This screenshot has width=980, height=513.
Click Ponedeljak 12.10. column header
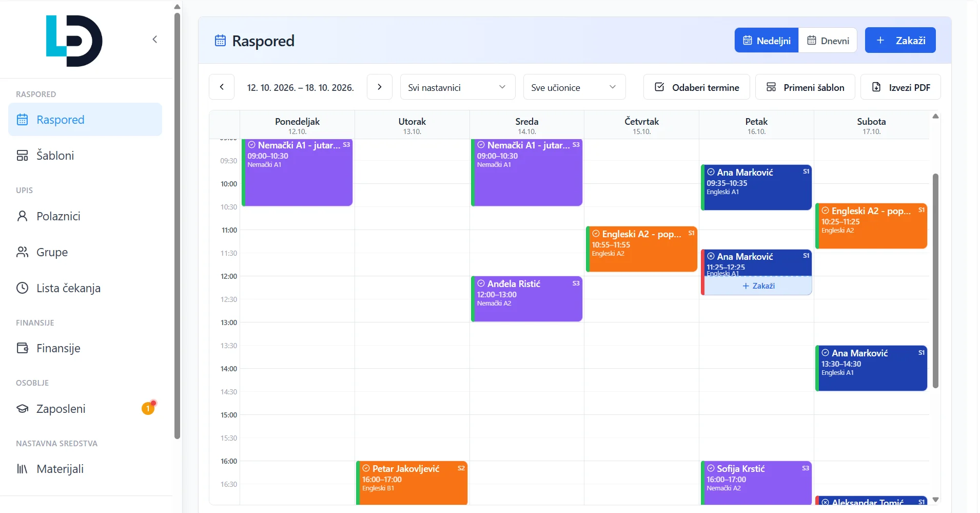(x=297, y=125)
